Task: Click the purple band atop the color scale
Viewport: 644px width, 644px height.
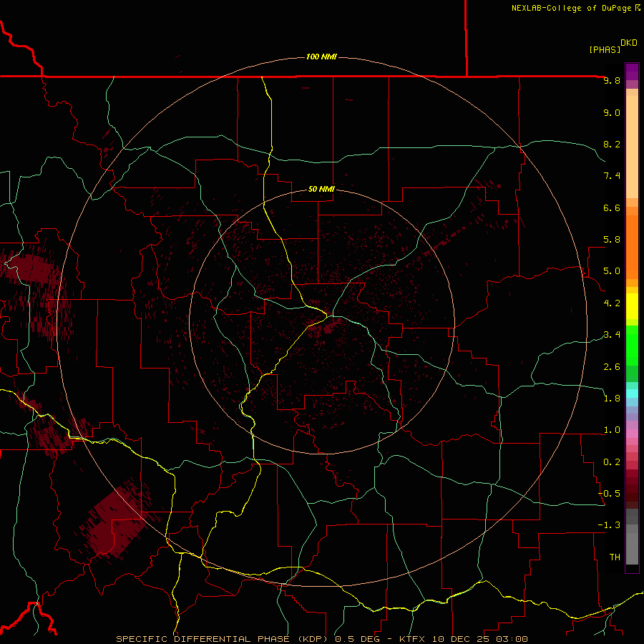Action: [x=632, y=72]
